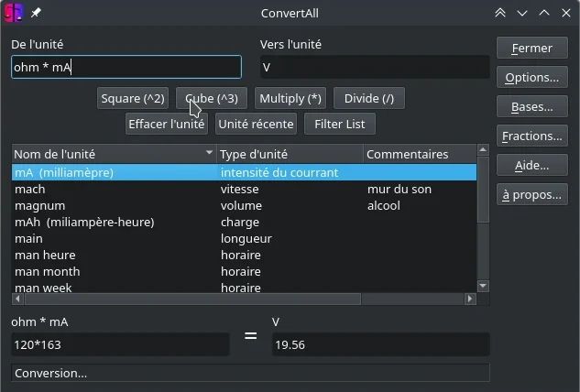Click the Conversion... status bar
Screen dimensions: 580x392
250,373
